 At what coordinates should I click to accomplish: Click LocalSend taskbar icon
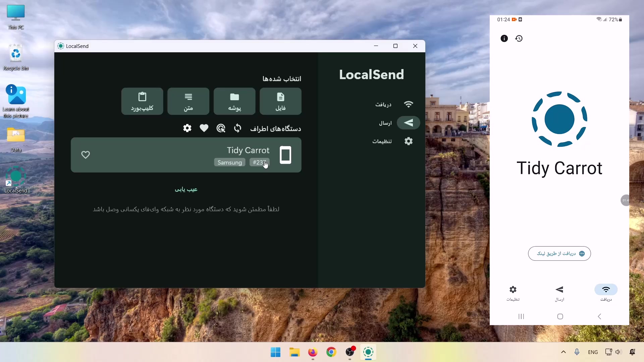coord(368,352)
